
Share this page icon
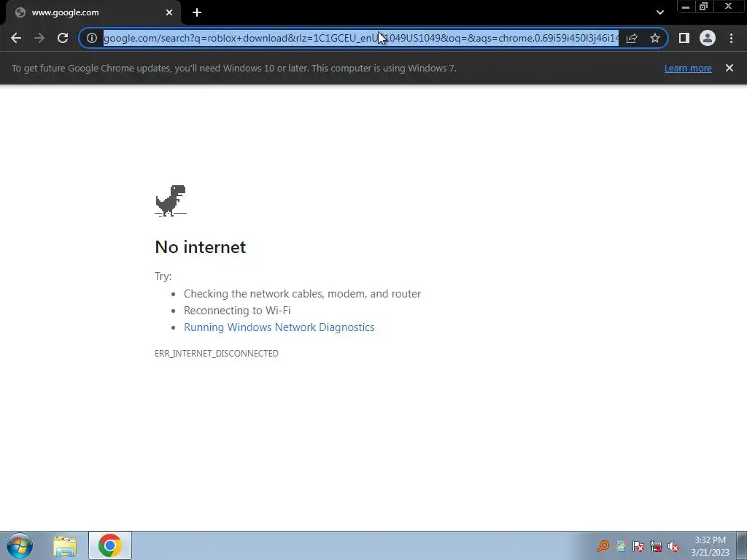[x=632, y=38]
